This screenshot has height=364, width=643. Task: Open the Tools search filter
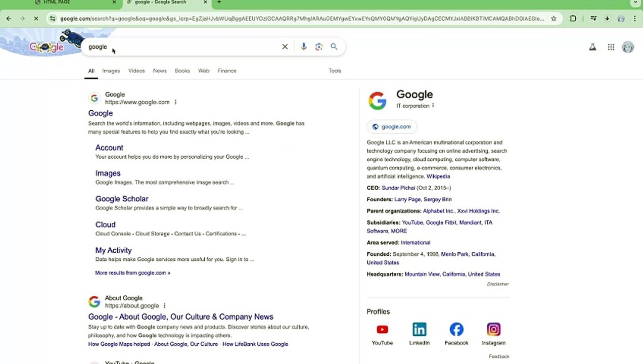point(335,71)
